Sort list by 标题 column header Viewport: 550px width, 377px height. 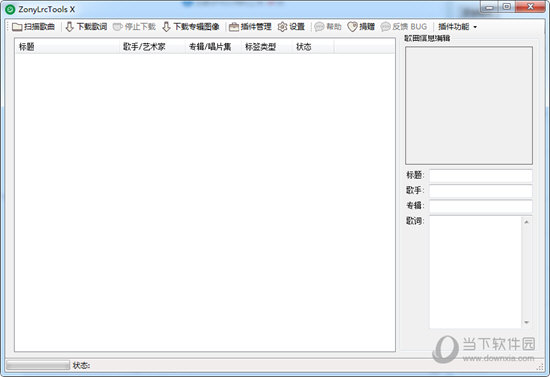click(67, 47)
